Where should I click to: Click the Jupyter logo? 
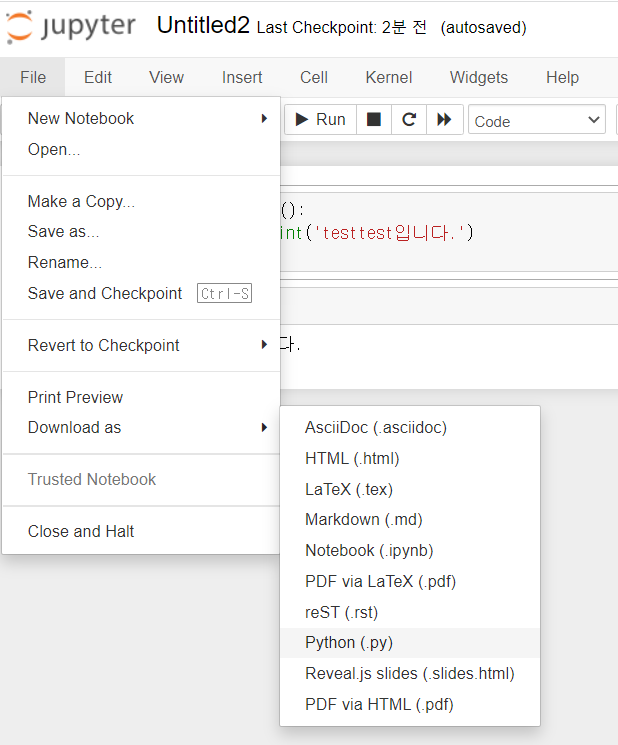[71, 27]
